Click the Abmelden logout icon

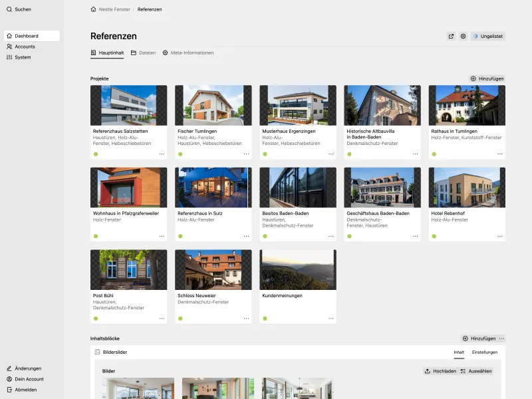click(9, 390)
